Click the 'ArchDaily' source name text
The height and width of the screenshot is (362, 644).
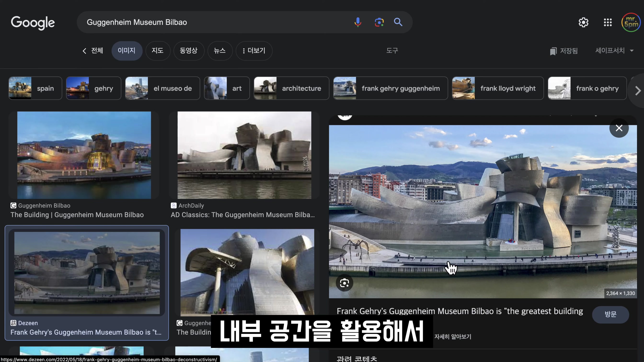tap(191, 206)
